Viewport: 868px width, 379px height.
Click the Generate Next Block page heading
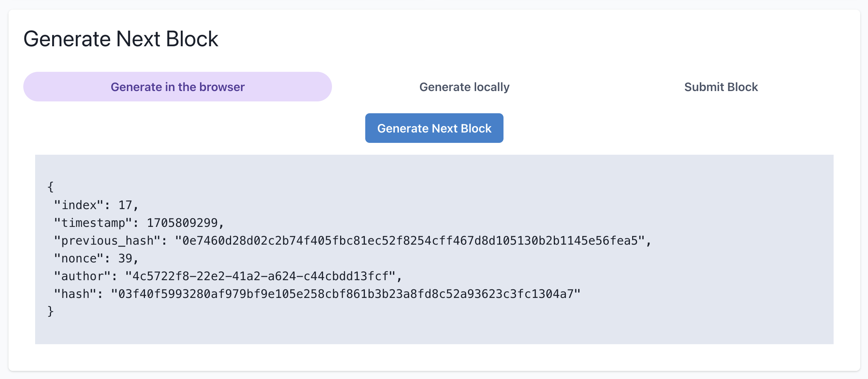point(121,39)
